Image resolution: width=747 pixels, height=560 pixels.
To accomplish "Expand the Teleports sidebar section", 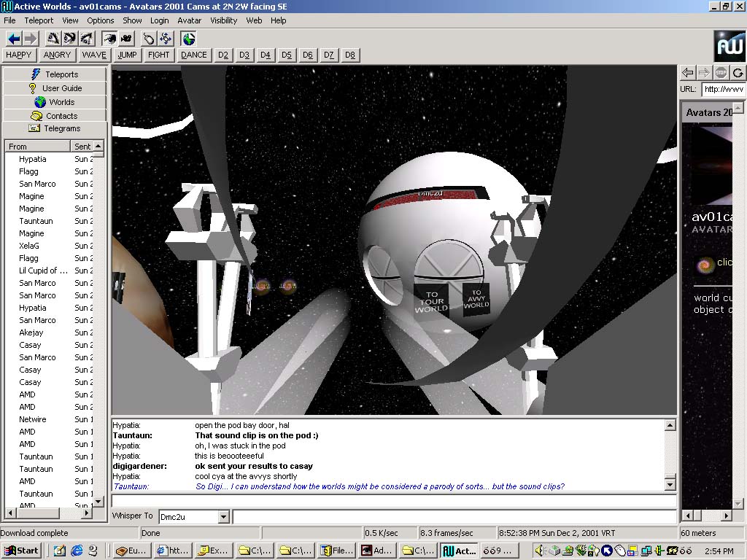I will click(x=55, y=74).
